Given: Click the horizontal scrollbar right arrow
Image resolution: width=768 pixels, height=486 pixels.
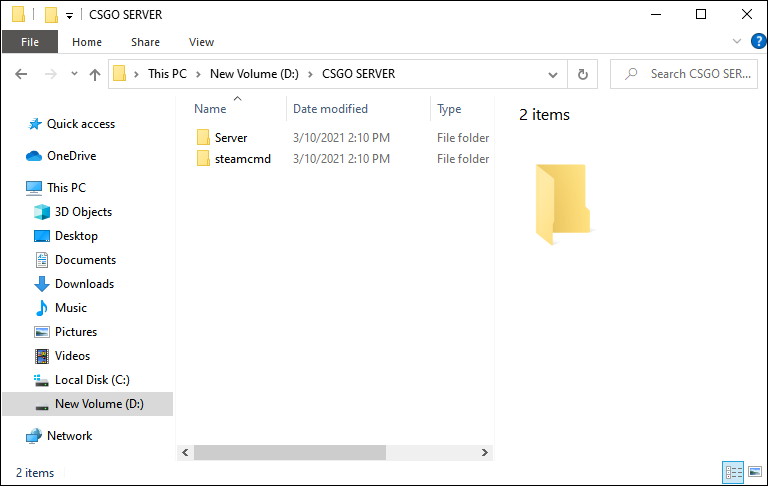Looking at the screenshot, I should tap(484, 452).
